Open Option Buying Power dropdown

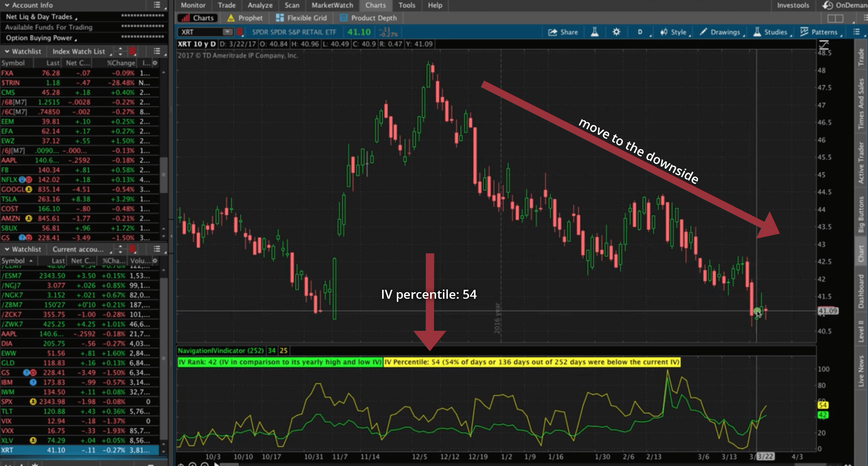pyautogui.click(x=41, y=38)
